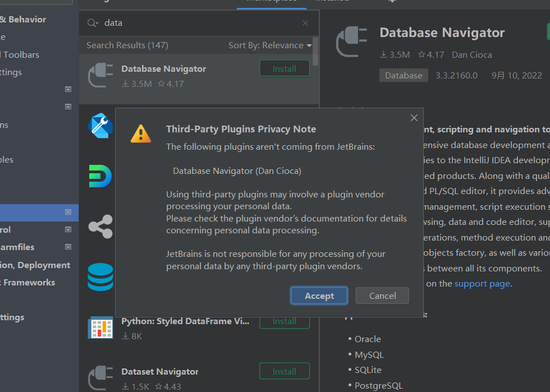
Task: Focus the plugin search input field
Action: pyautogui.click(x=202, y=23)
